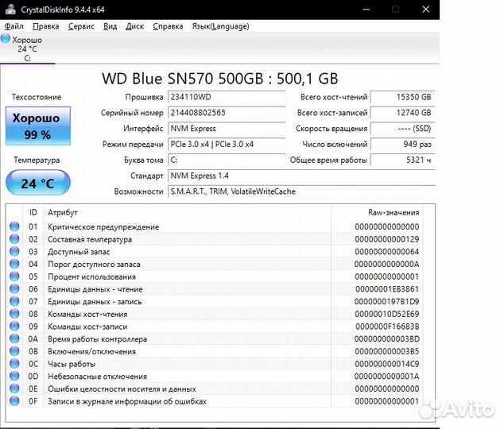Open the Файл menu
The width and height of the screenshot is (504, 429).
[14, 26]
